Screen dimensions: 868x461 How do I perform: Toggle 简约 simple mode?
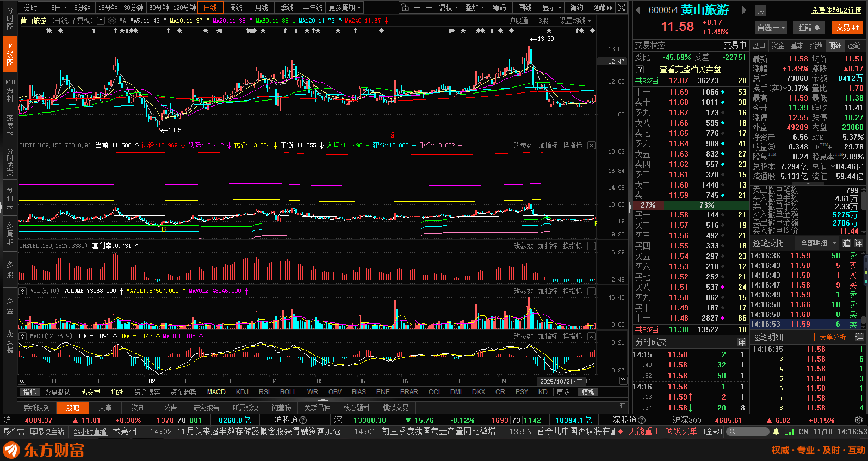pos(576,8)
